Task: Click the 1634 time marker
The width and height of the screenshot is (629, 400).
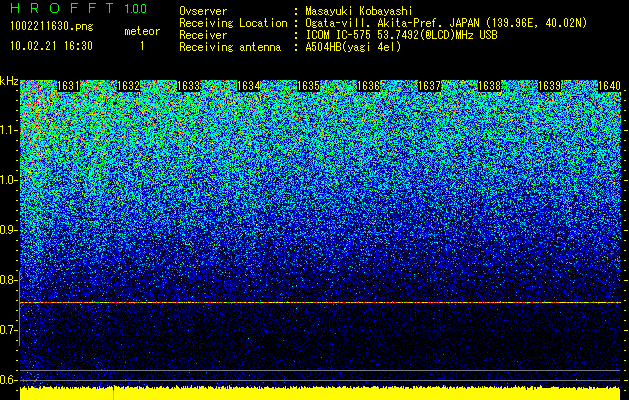Action: pos(249,86)
